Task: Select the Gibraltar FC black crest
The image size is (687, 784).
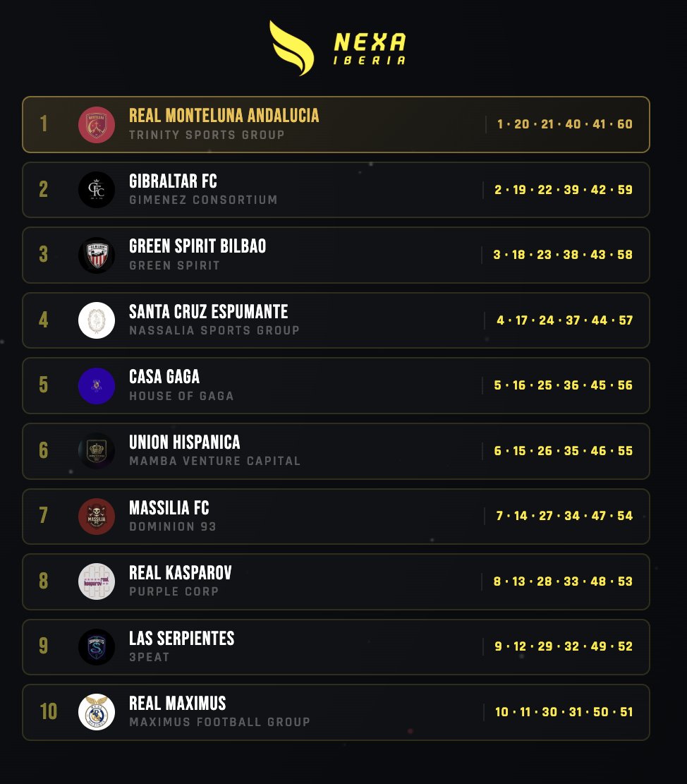Action: coord(97,190)
